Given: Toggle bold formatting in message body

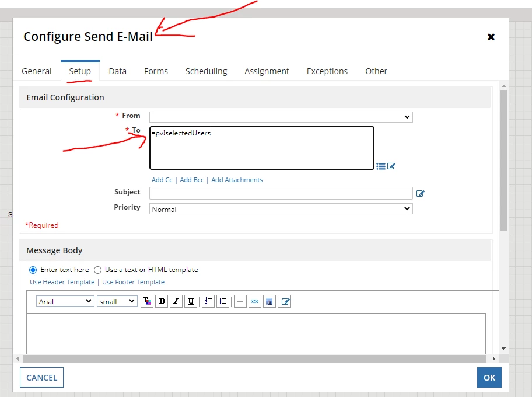Looking at the screenshot, I should 162,301.
